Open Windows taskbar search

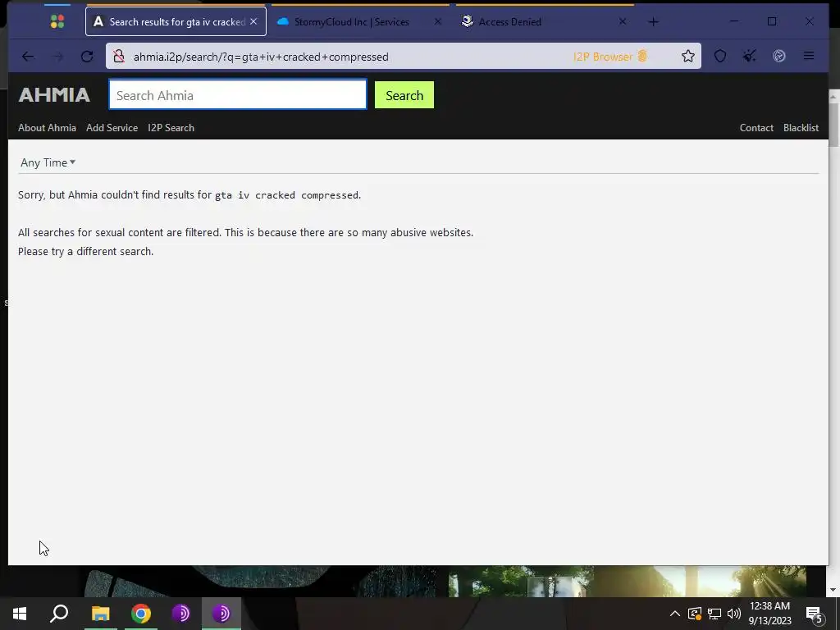click(x=59, y=614)
